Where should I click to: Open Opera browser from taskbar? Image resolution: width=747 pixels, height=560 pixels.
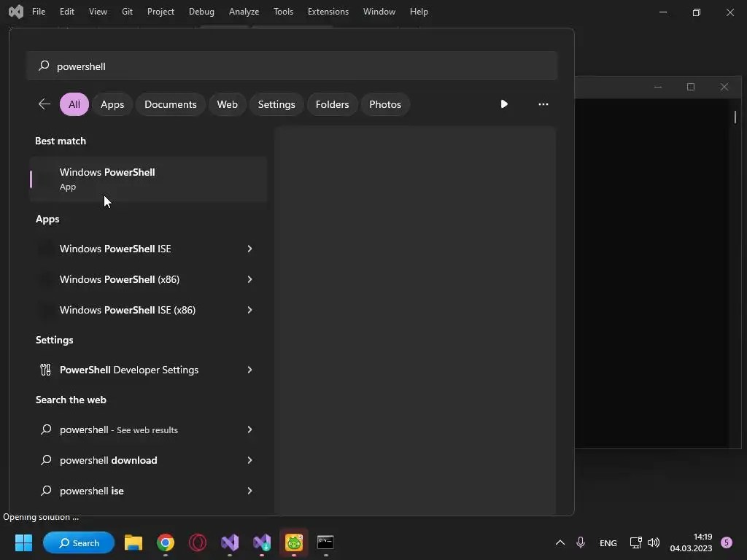point(197,542)
